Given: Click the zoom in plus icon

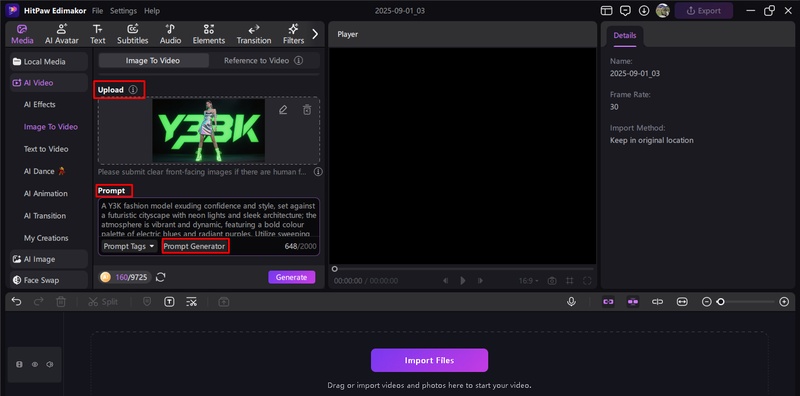Looking at the screenshot, I should (x=785, y=302).
